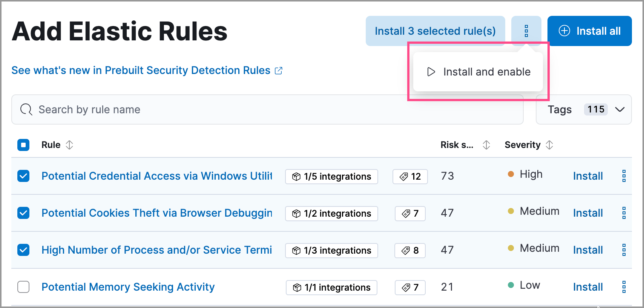Open Prebuilt Security Detection Rules link
This screenshot has height=308, width=644.
pos(147,71)
